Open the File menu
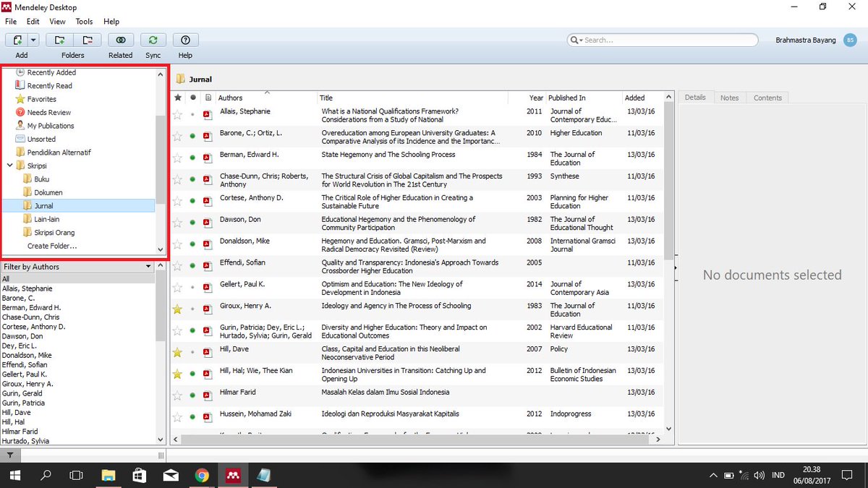Viewport: 868px width, 488px height. pyautogui.click(x=11, y=22)
